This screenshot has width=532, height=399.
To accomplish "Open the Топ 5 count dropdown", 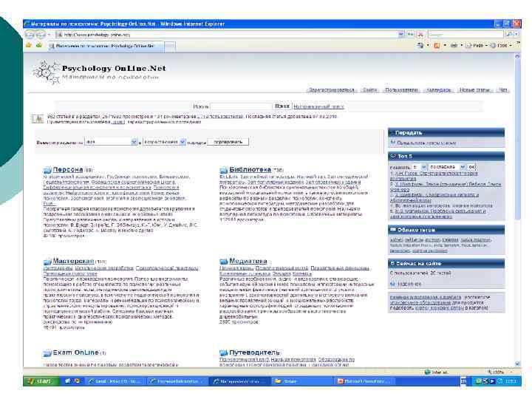I will click(x=420, y=167).
